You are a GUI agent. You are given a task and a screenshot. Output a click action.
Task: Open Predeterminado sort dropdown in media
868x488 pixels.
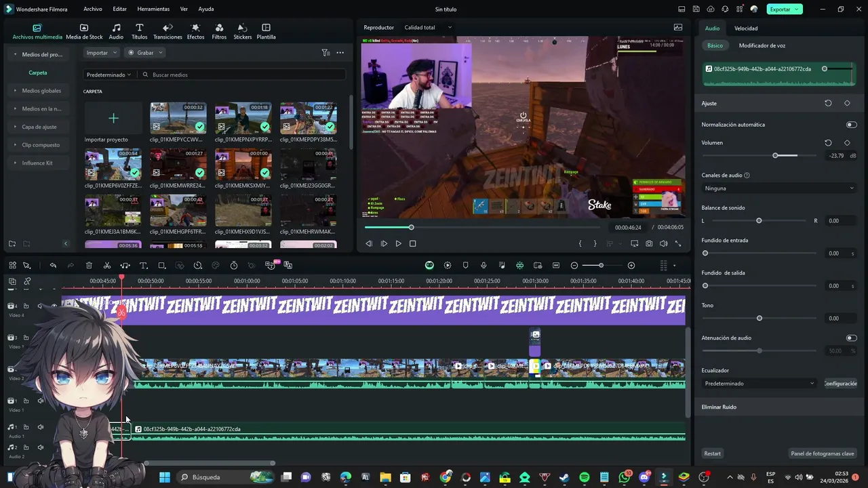108,75
